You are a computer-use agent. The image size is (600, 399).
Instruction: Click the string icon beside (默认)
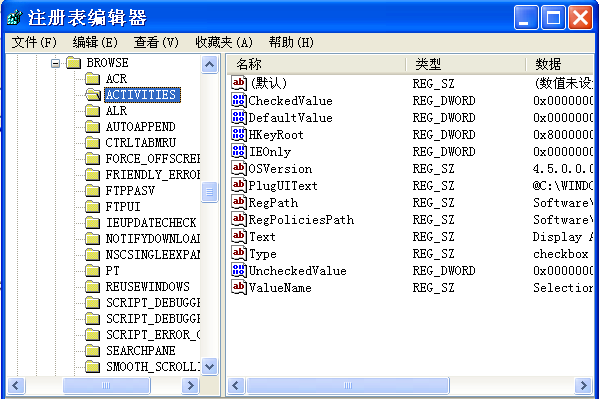(239, 83)
